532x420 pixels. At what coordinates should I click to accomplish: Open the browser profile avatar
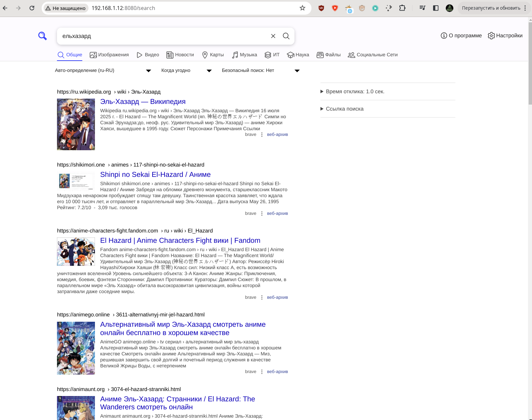coord(449,8)
